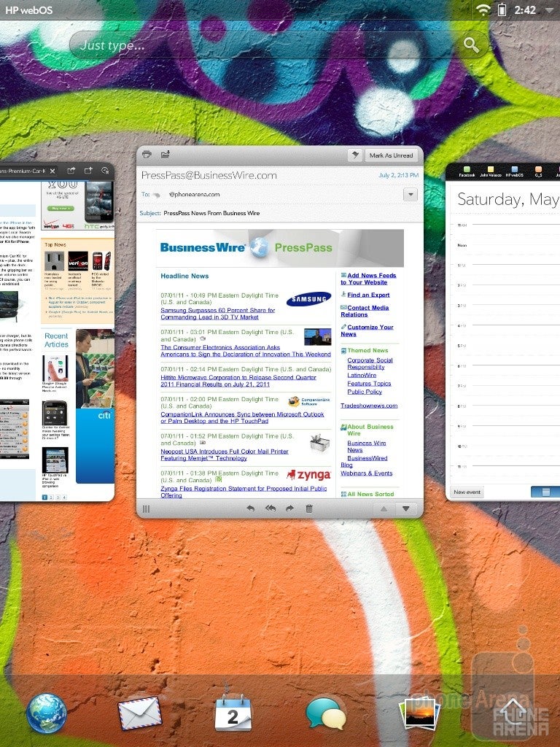Go to page 1 in the browser card pagination
Image resolution: width=560 pixels, height=747 pixels.
(45, 498)
